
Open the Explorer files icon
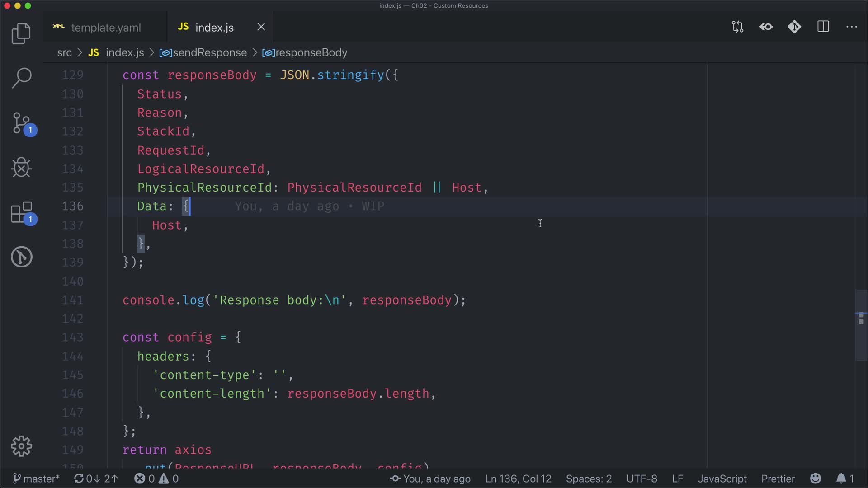[x=21, y=33]
